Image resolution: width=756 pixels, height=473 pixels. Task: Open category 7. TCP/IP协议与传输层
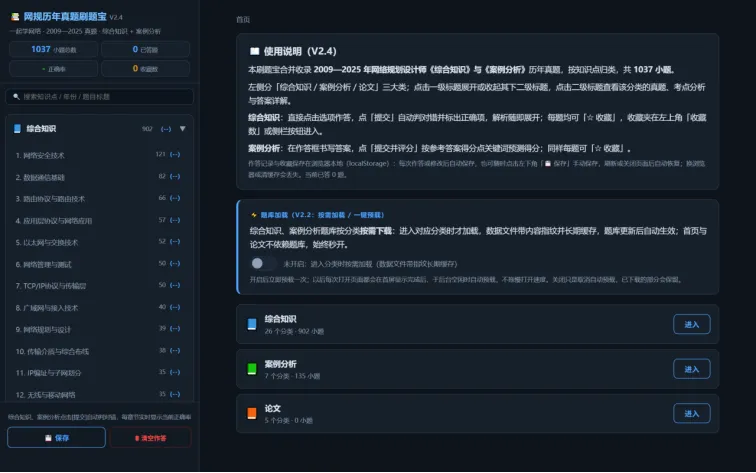coord(100,286)
